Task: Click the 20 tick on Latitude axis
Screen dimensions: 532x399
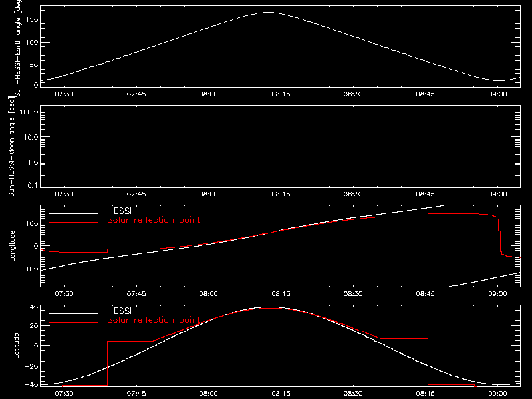Action: pyautogui.click(x=34, y=325)
